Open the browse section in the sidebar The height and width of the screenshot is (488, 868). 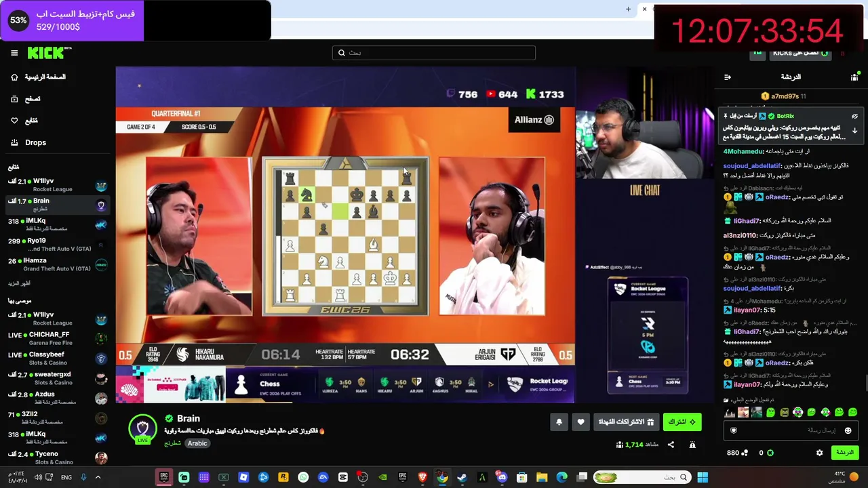(25, 99)
